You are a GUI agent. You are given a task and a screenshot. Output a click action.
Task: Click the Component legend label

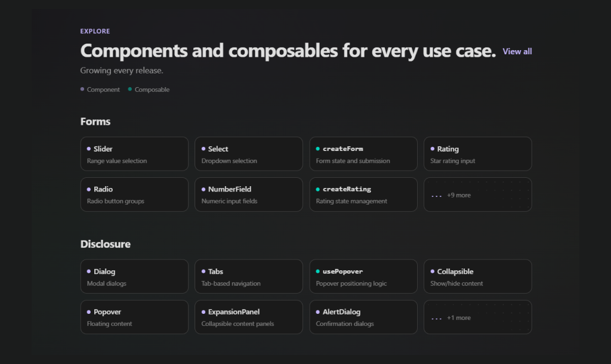pos(103,90)
